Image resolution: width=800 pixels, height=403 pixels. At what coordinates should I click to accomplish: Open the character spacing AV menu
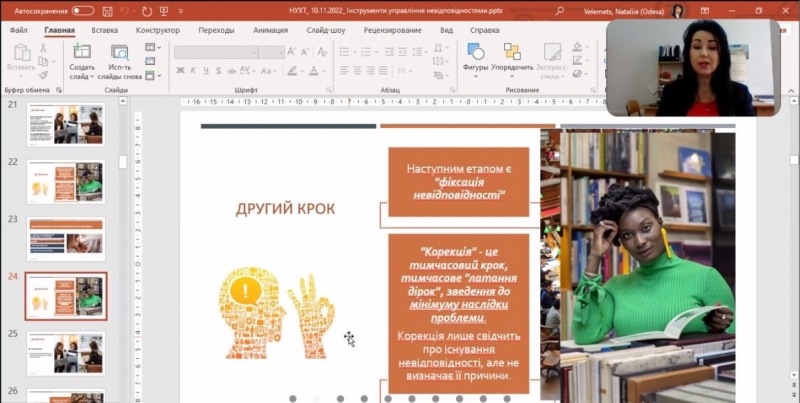coord(247,71)
